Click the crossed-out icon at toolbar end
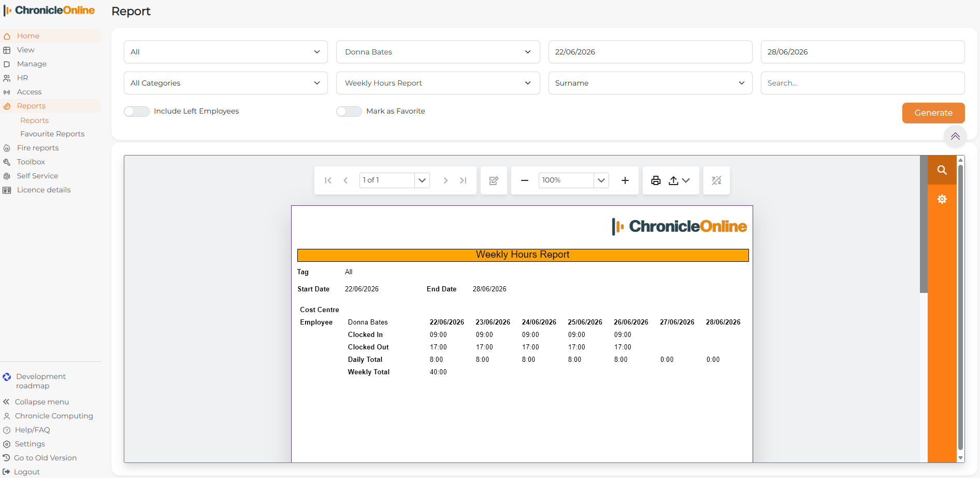This screenshot has height=478, width=980. (x=716, y=180)
